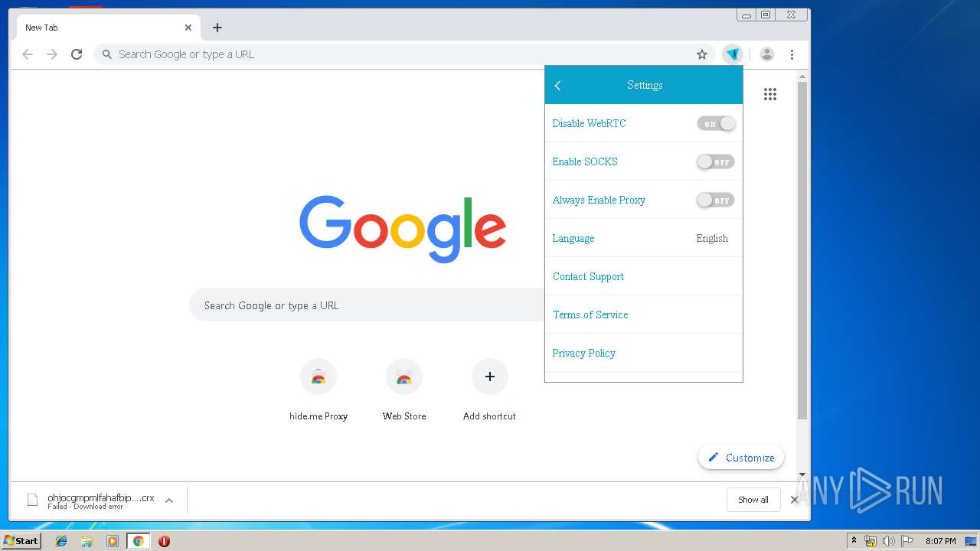Show hidden system tray icons
This screenshot has width=980, height=551.
854,541
